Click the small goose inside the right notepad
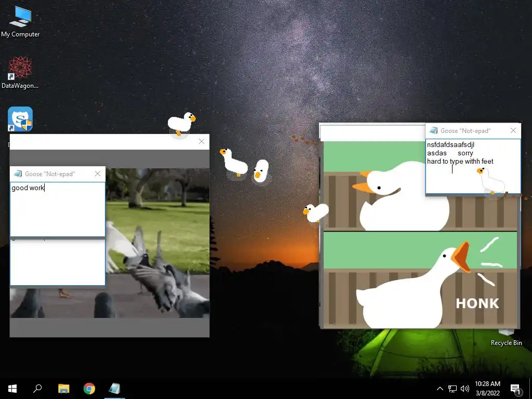Screen dimensions: 532x399 [x=491, y=180]
